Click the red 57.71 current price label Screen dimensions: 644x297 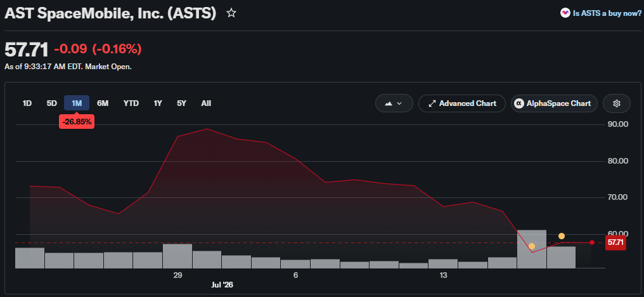pos(615,242)
